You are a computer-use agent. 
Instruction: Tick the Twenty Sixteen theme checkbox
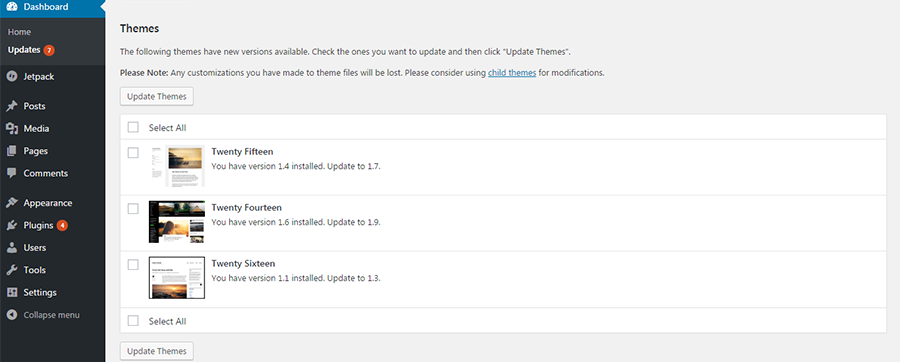pos(133,264)
